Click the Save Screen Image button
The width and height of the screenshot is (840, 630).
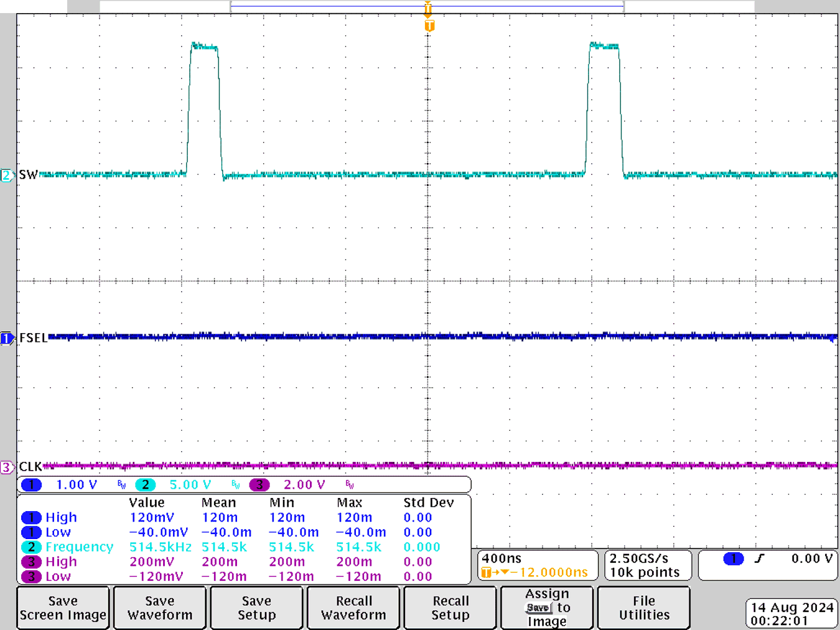pyautogui.click(x=62, y=608)
